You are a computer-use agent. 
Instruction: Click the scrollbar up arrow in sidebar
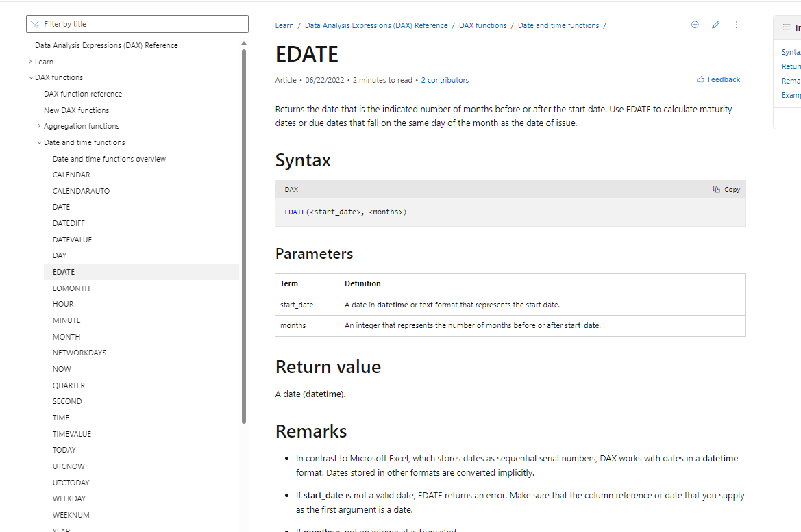[244, 43]
